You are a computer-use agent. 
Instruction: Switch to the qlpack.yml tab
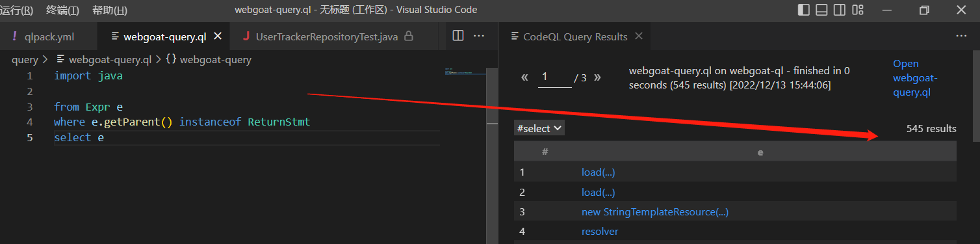(x=49, y=36)
